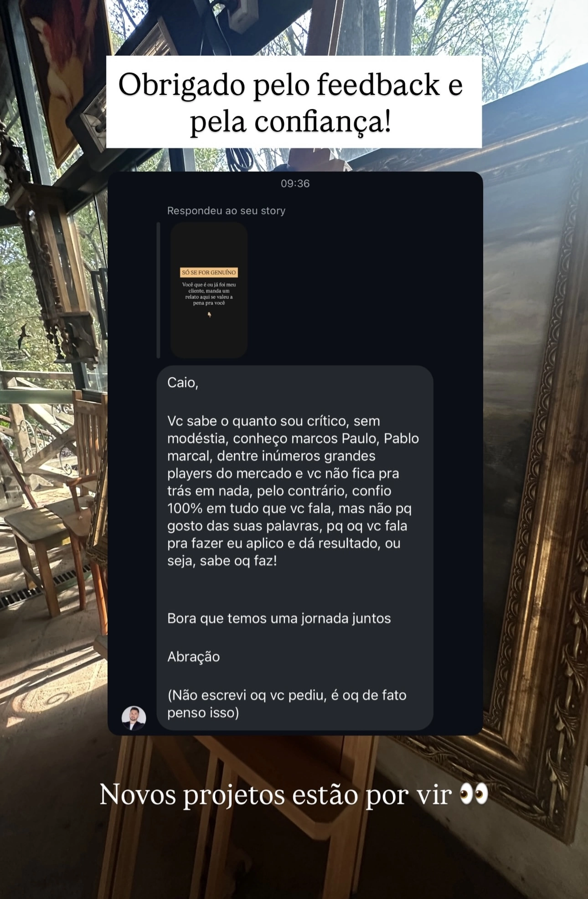The image size is (588, 899).
Task: Select the "Obrigado pelo feedback" white text box
Action: tap(294, 102)
